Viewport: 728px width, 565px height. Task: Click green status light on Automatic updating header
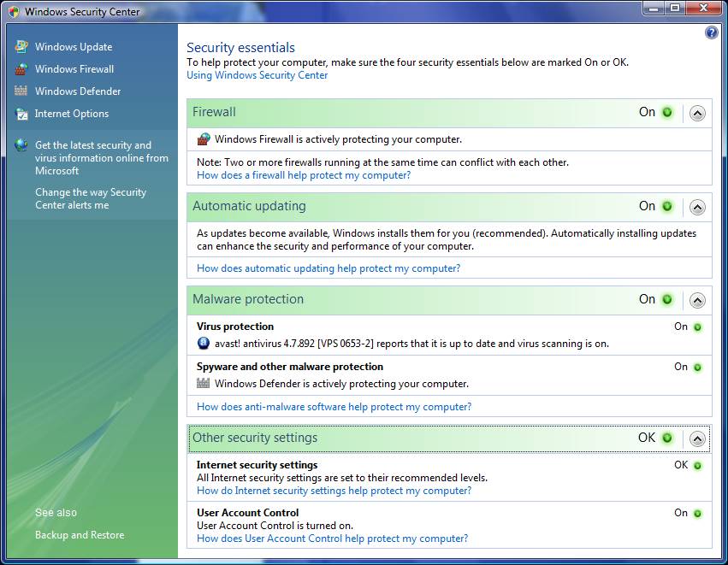tap(667, 206)
